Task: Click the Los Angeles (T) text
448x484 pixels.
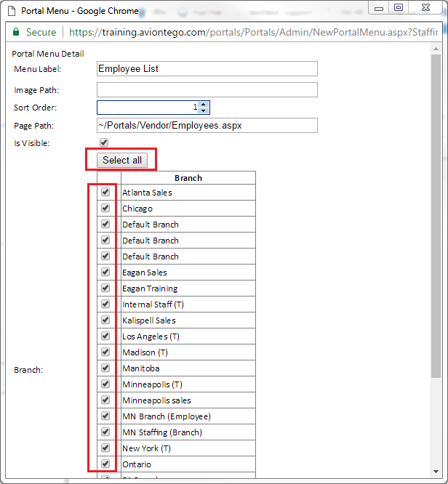Action: (151, 336)
